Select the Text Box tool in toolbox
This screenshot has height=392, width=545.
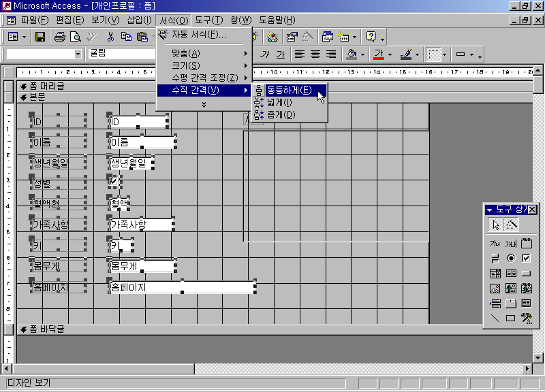point(510,244)
